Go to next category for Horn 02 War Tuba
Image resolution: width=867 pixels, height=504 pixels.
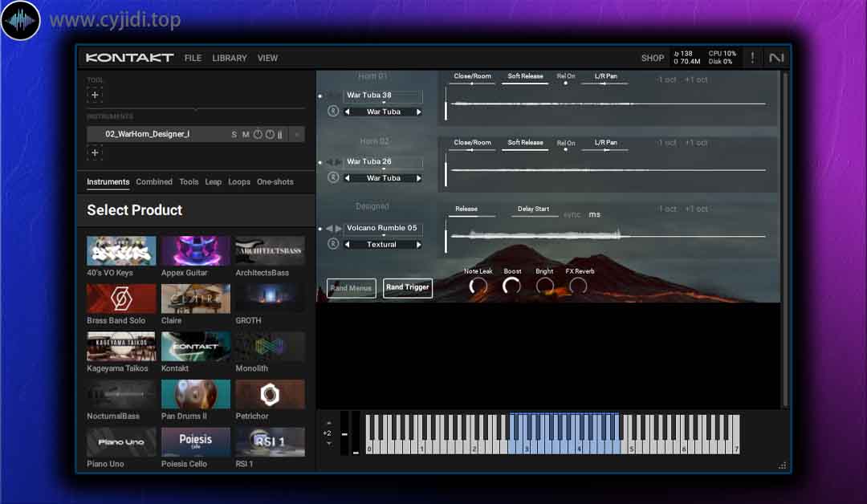click(x=418, y=178)
